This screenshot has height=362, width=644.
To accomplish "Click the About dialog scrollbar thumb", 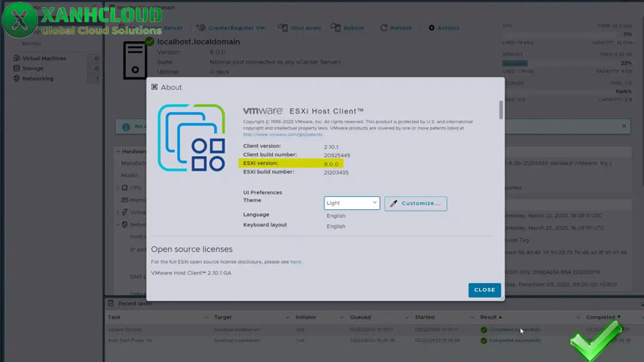I will pyautogui.click(x=501, y=110).
